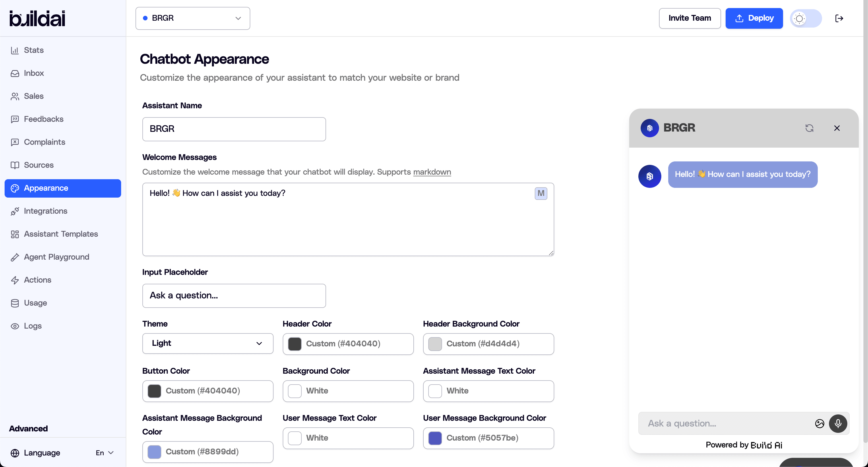This screenshot has height=467, width=868.
Task: Open the Inbox section
Action: coord(34,73)
